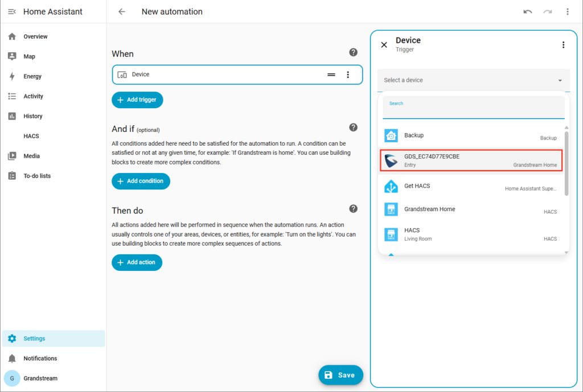Click the device list scroll-down arrow
Image resolution: width=583 pixels, height=392 pixels.
tap(566, 252)
